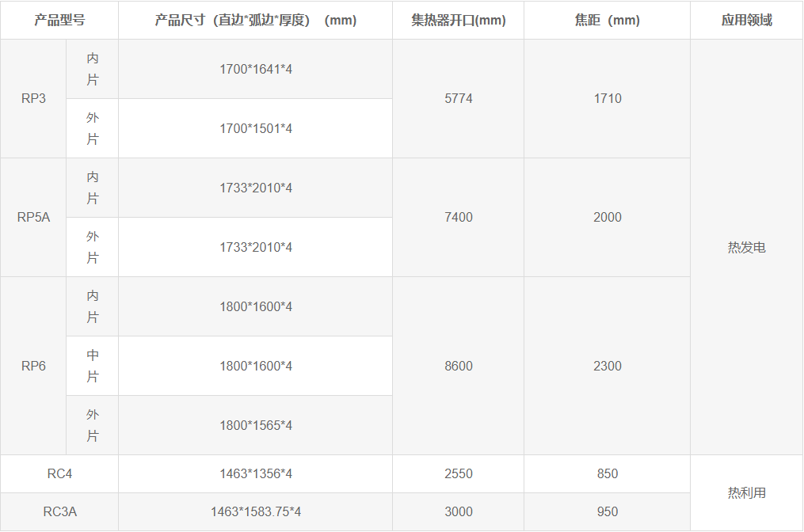Click the 热利用 application cell
This screenshot has height=532, width=804.
746,493
